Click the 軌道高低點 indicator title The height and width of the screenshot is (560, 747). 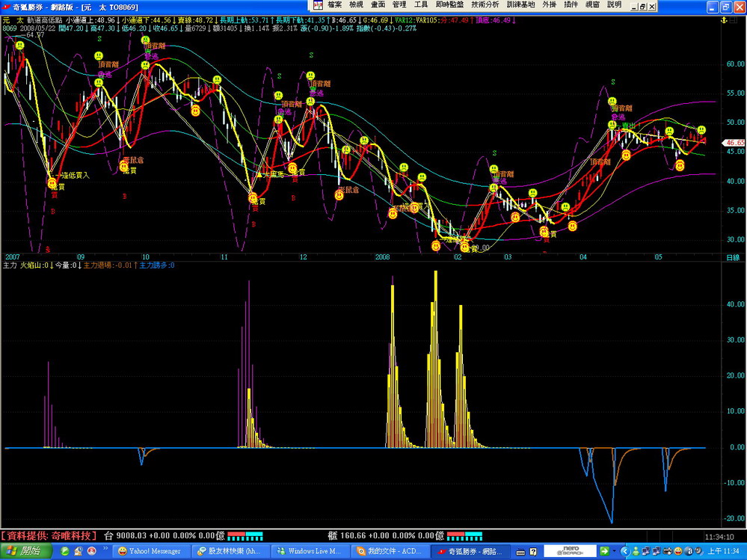point(45,20)
